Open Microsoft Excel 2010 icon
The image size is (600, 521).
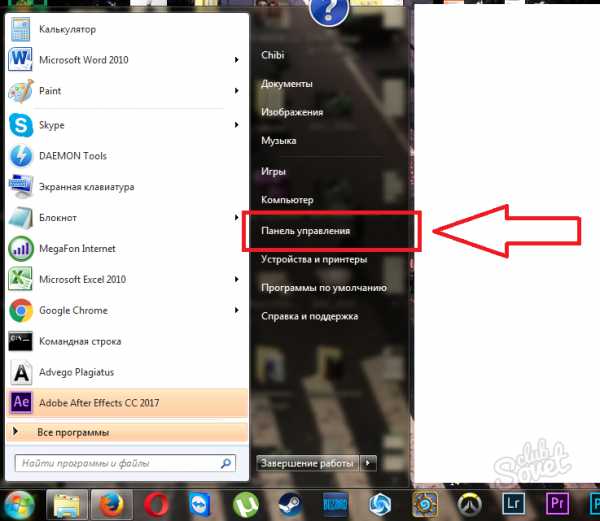21,279
